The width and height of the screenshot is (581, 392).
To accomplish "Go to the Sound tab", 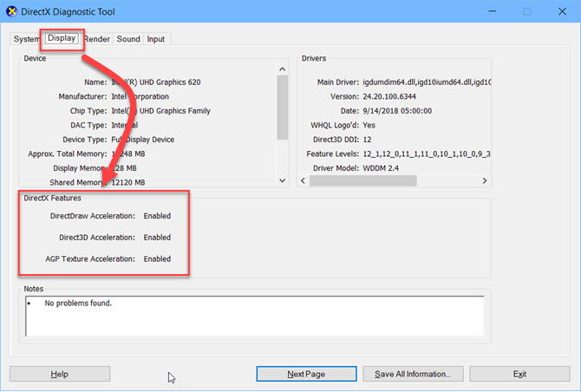I will tap(128, 39).
